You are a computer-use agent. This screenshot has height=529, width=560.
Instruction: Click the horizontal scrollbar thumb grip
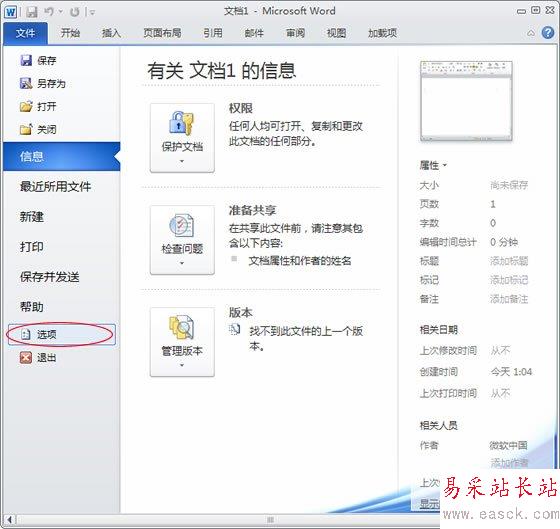[270, 520]
